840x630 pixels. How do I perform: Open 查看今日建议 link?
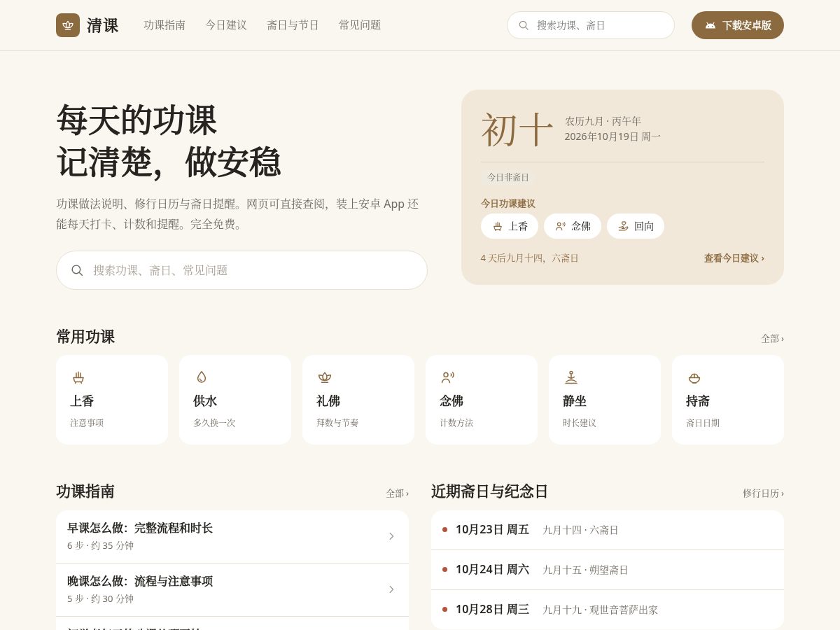pyautogui.click(x=734, y=258)
